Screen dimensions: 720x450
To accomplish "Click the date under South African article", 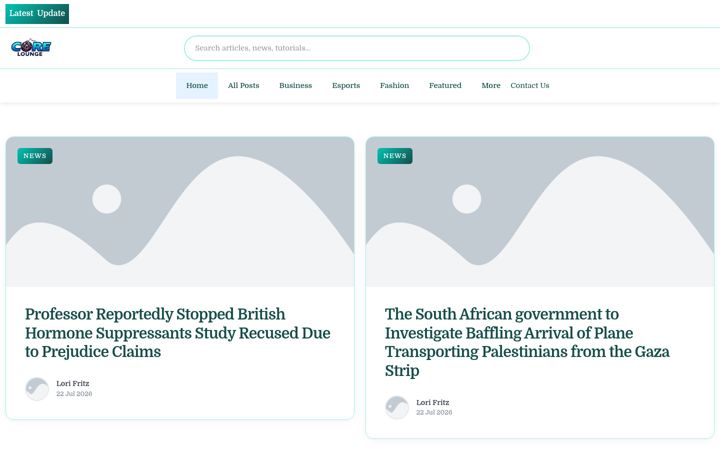I will [x=434, y=413].
